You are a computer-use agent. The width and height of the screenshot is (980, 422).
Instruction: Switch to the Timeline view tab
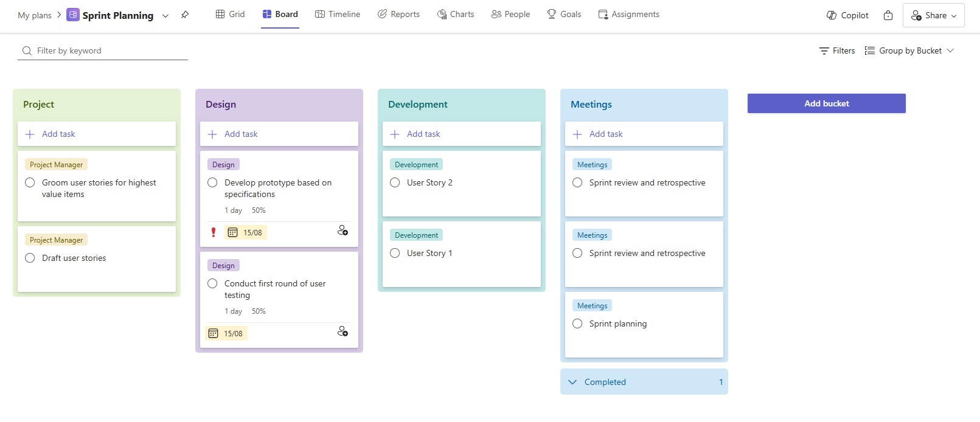tap(338, 14)
